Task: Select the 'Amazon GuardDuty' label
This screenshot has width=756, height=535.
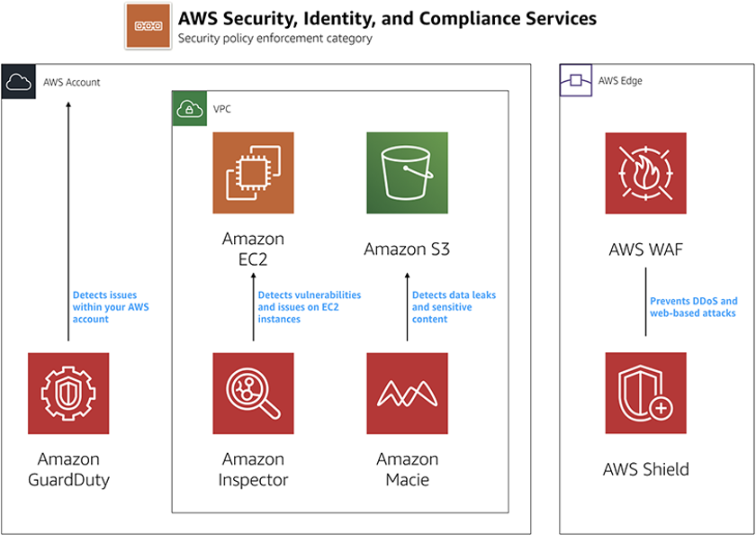Action: click(x=68, y=470)
